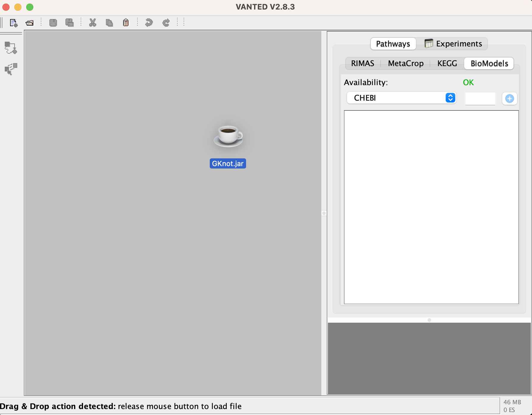Redo the last undone action
The height and width of the screenshot is (415, 532).
point(166,23)
